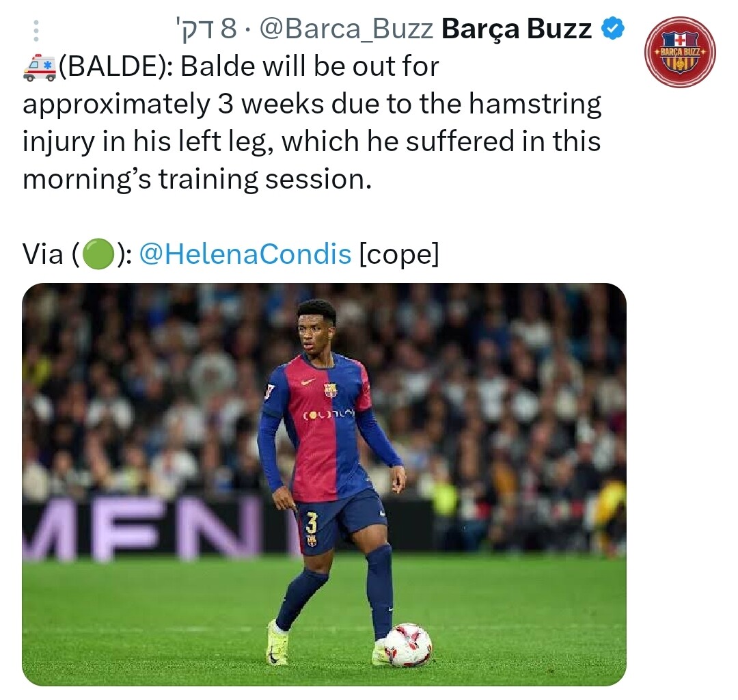Open the tweet timestamp showing 8 דק'
This screenshot has width=738, height=700.
point(205,29)
